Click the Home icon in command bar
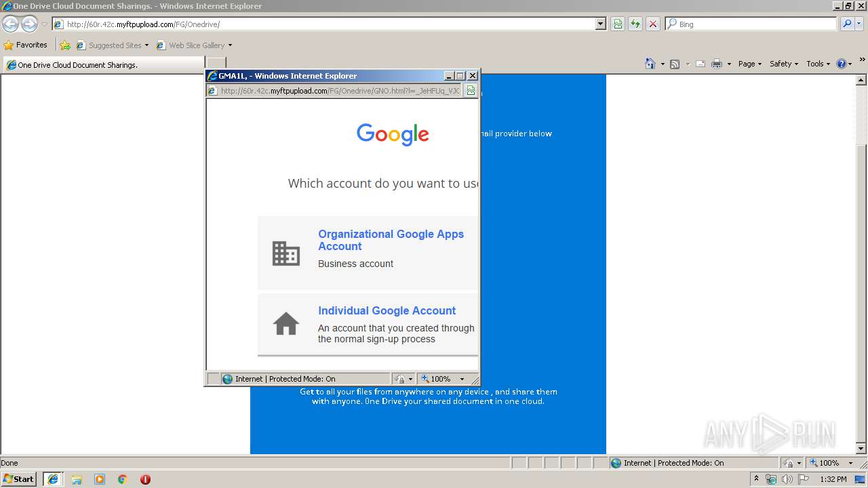Viewport: 868px width, 488px height. (650, 64)
